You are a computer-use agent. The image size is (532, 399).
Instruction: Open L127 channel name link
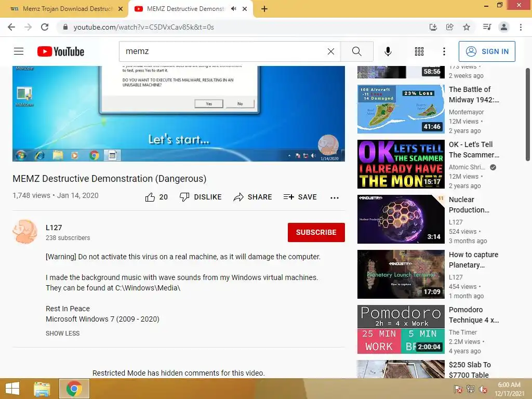tap(54, 228)
